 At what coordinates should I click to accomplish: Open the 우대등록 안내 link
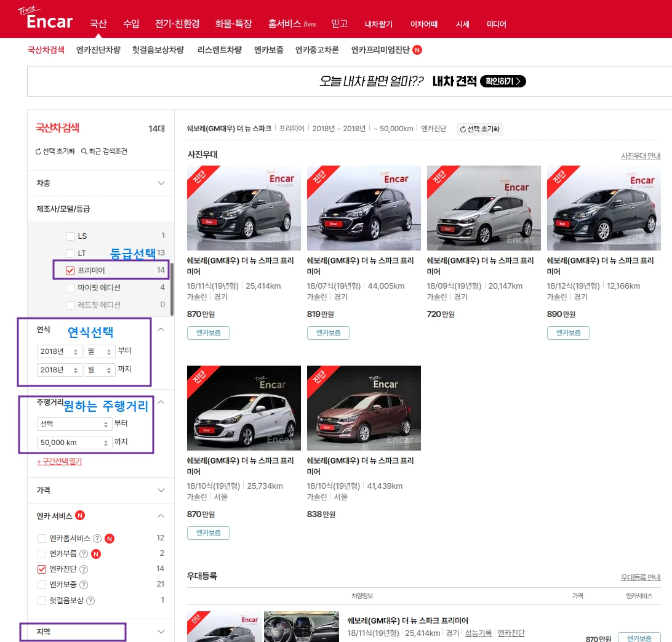click(x=641, y=577)
